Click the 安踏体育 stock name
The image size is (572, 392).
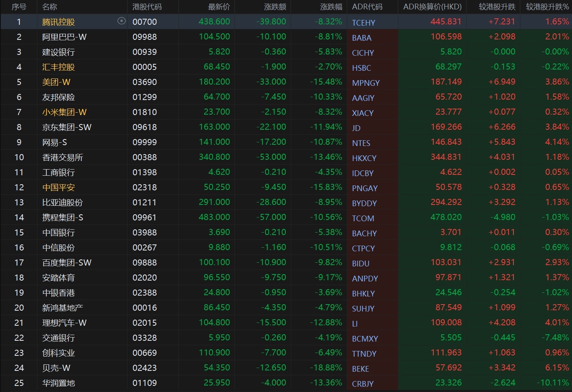(59, 278)
